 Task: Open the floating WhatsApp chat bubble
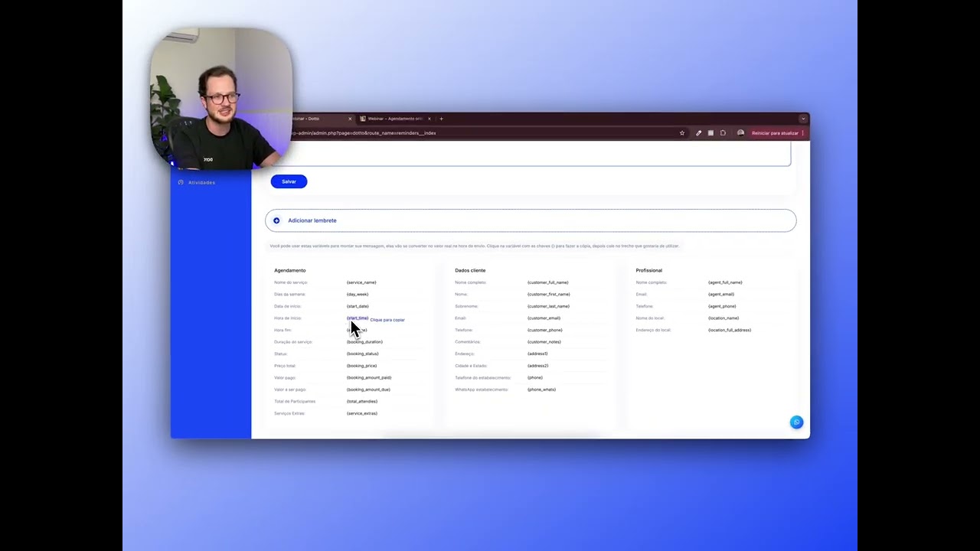click(x=796, y=422)
